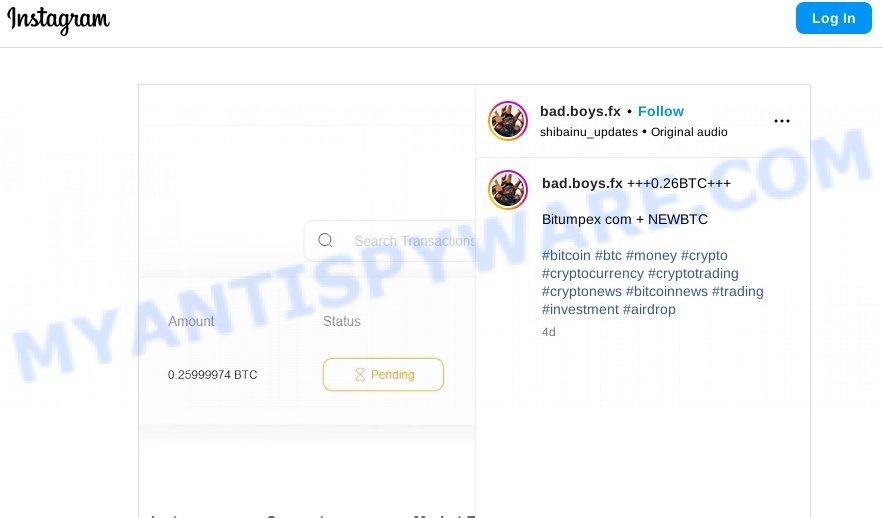Open the #bitcoinnews hashtag
The height and width of the screenshot is (518, 883).
[x=667, y=291]
